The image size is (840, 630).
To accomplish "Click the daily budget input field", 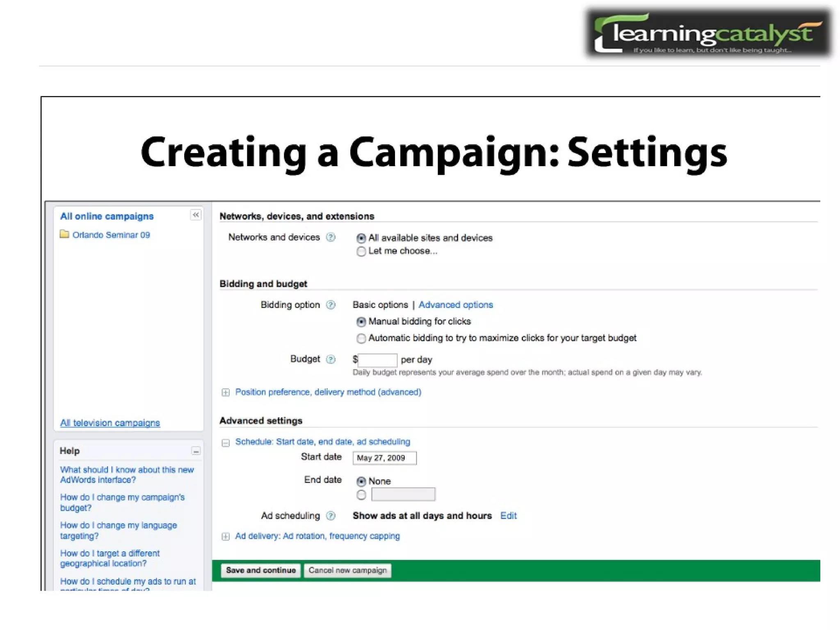I will click(x=377, y=360).
